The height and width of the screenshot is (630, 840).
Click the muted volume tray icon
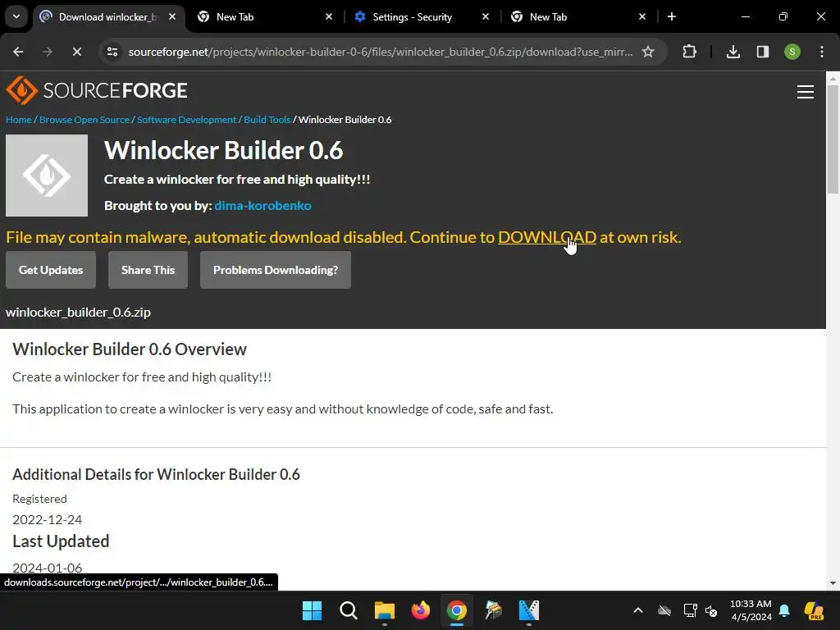point(711,610)
